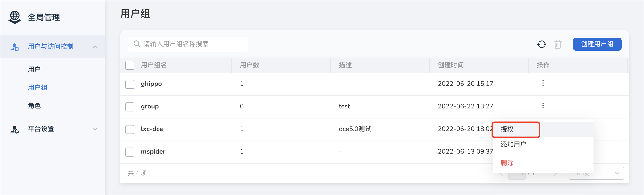The image size is (644, 195).
Task: Click the 操作 column header
Action: (543, 65)
